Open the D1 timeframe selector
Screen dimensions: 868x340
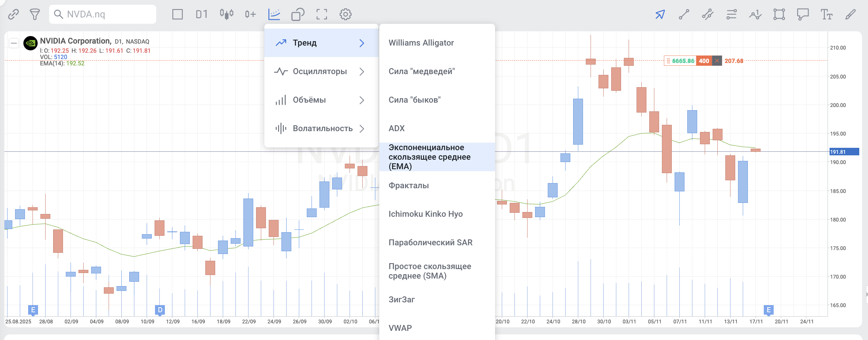coord(202,15)
